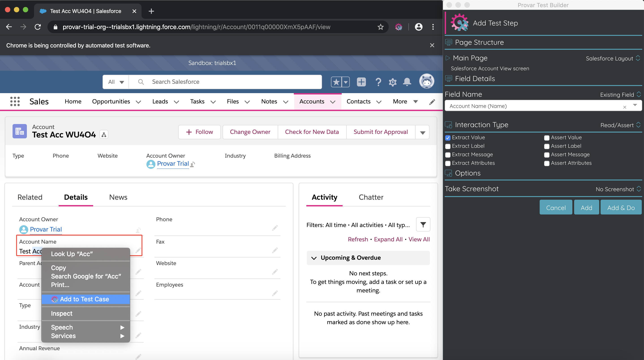The height and width of the screenshot is (360, 644).
Task: Switch to the News tab
Action: point(118,197)
